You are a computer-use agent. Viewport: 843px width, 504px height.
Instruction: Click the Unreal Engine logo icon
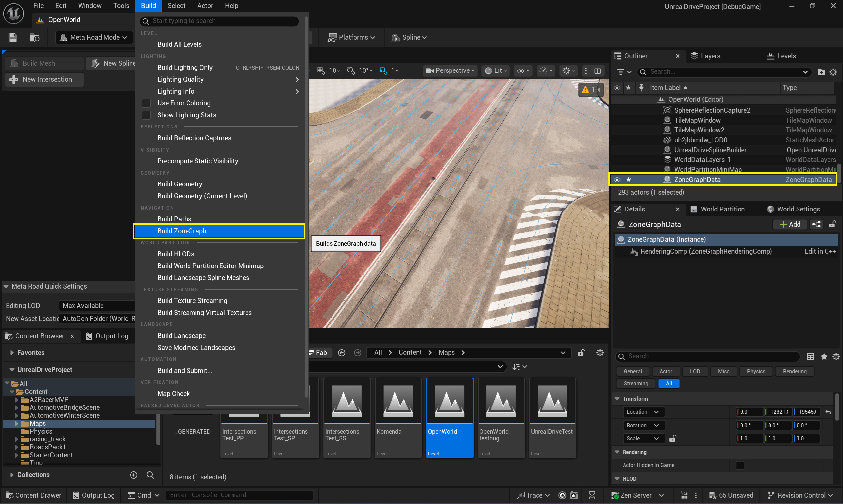14,13
